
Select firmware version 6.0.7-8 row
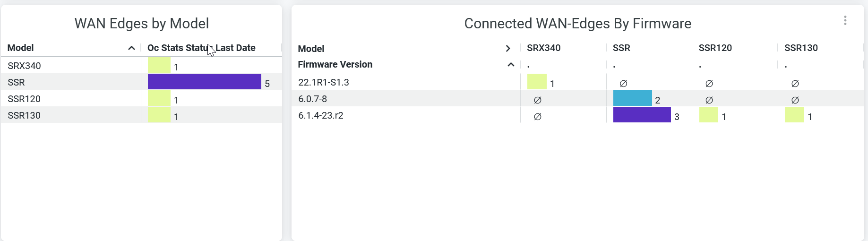(x=313, y=99)
